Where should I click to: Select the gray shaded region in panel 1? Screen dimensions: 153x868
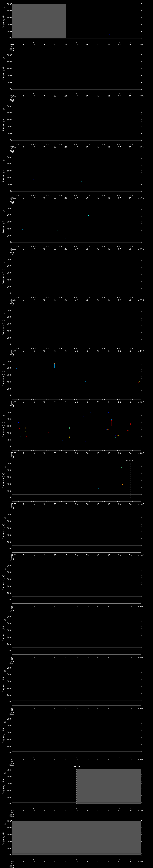pyautogui.click(x=39, y=20)
